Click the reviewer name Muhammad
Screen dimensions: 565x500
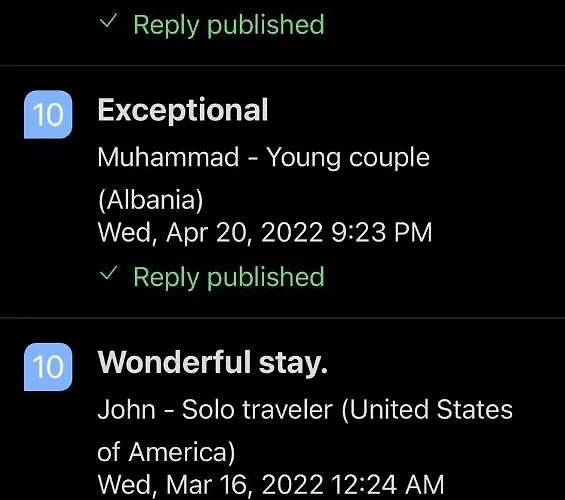point(168,157)
